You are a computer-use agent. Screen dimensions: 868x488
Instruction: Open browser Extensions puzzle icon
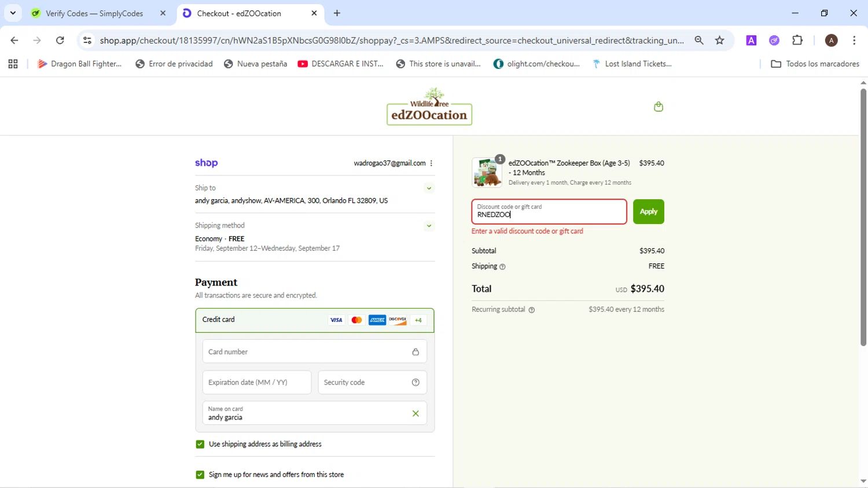click(797, 40)
